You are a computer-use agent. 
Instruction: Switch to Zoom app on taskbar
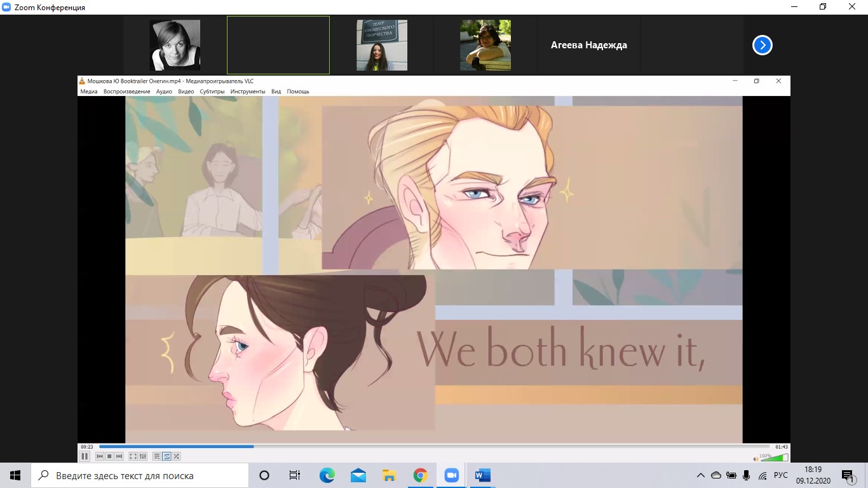click(x=451, y=475)
